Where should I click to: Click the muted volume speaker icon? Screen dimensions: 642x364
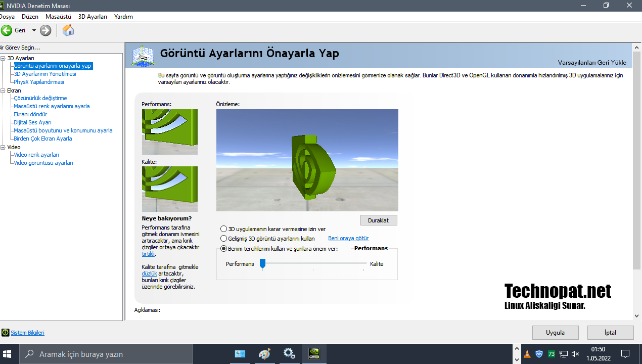point(575,354)
